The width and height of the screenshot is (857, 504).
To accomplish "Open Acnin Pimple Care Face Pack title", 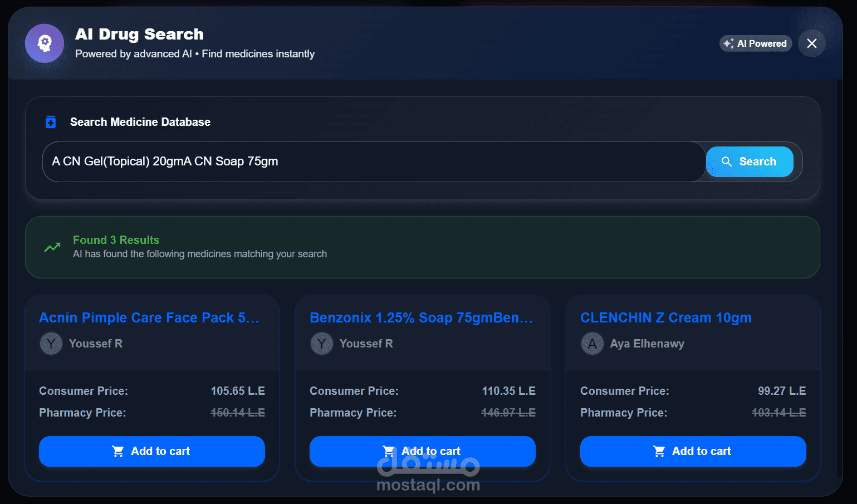I will 149,317.
